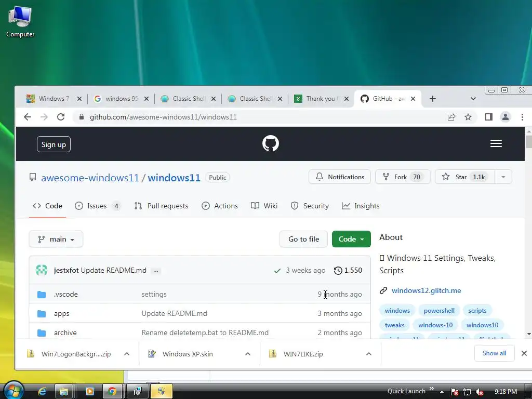This screenshot has width=532, height=399.
Task: Open the Wiki tab
Action: coord(264,206)
